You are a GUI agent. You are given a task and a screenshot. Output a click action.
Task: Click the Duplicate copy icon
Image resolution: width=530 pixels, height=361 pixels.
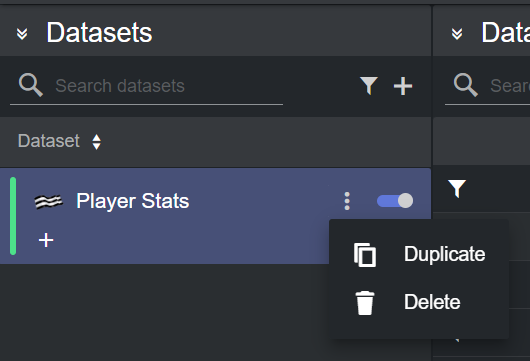365,255
